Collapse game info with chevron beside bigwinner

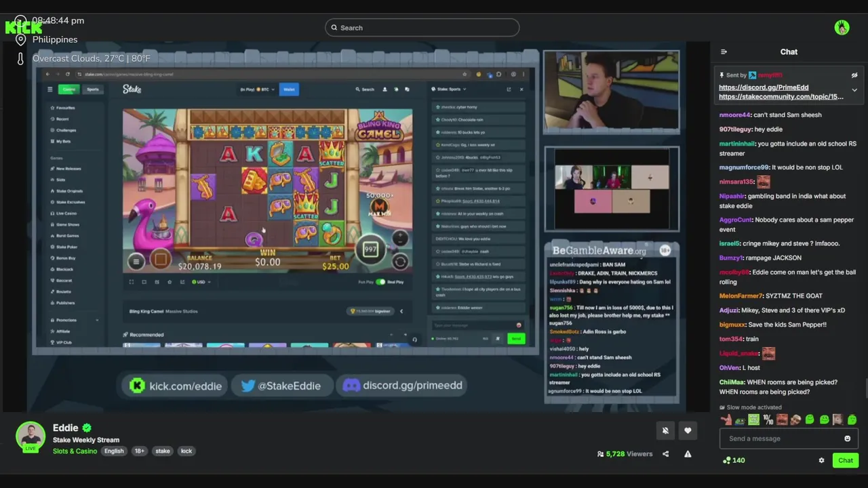401,311
